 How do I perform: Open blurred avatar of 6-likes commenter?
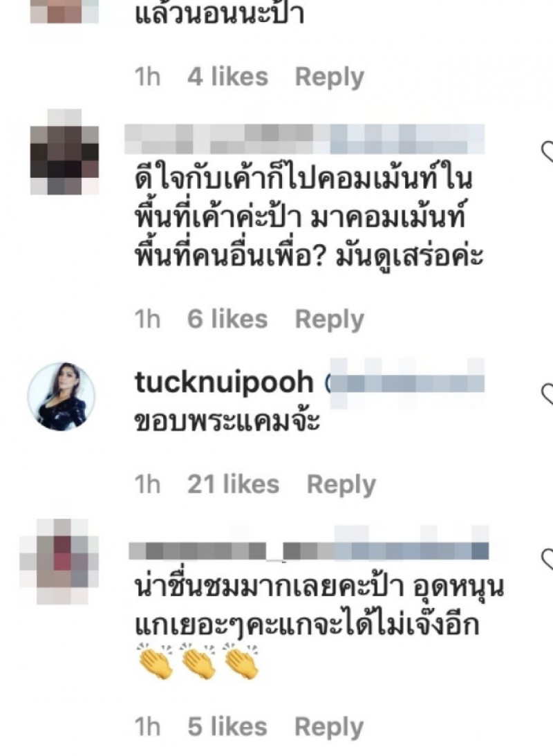pos(64,152)
